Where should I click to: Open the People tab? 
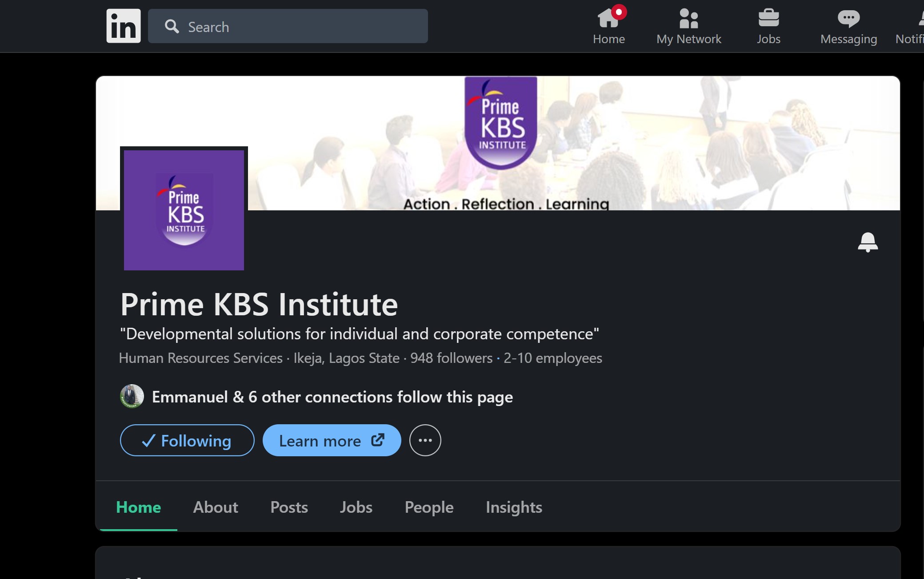[429, 507]
